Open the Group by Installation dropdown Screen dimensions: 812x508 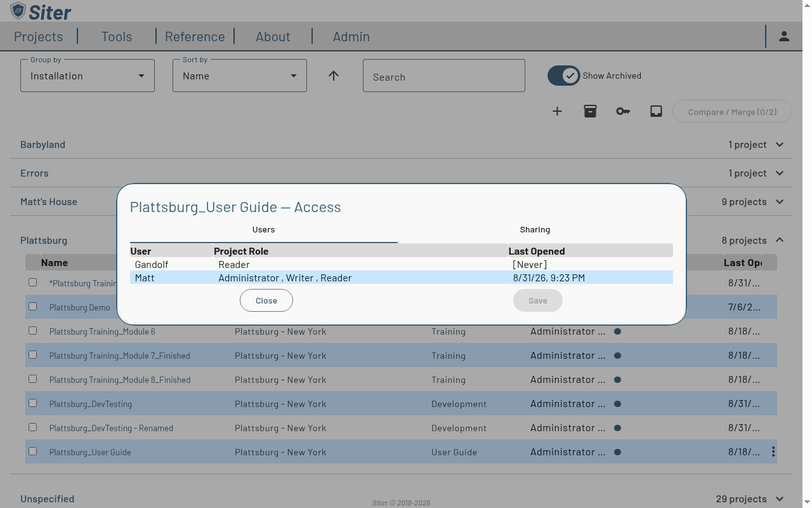tap(88, 76)
